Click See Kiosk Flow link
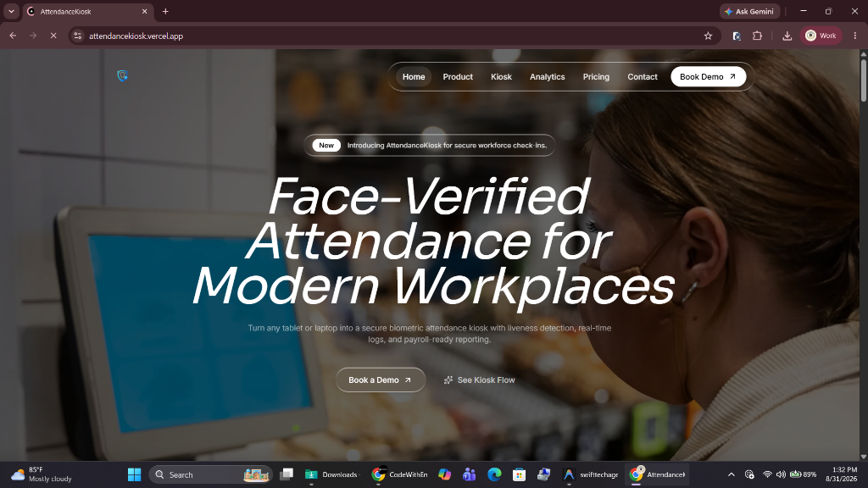The height and width of the screenshot is (488, 868). click(x=480, y=380)
